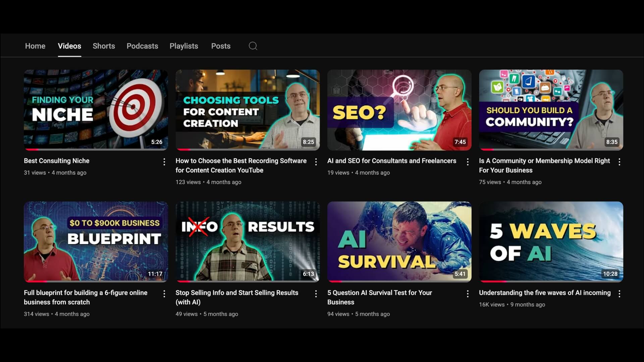Switch to the Posts tab
Viewport: 644px width, 362px height.
[x=221, y=46]
